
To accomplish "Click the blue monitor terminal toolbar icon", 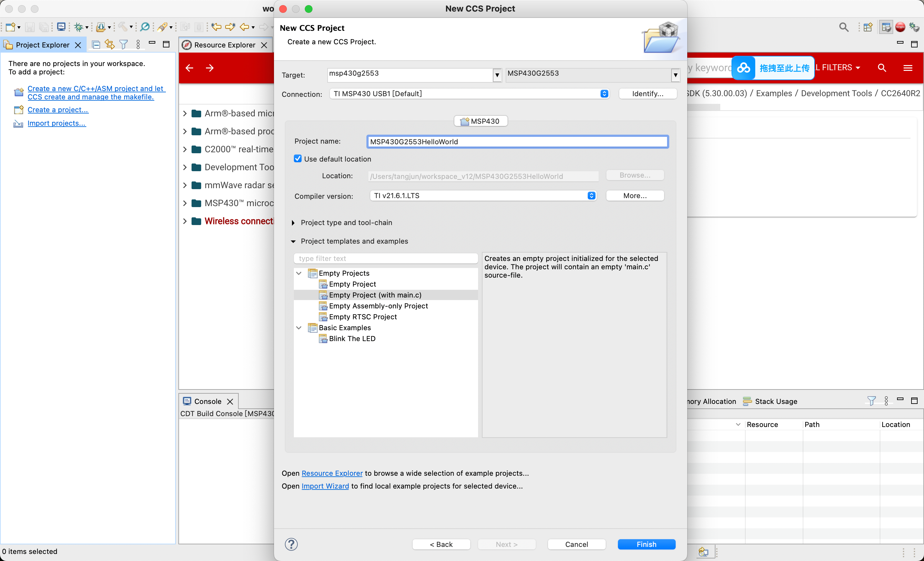I will click(61, 27).
